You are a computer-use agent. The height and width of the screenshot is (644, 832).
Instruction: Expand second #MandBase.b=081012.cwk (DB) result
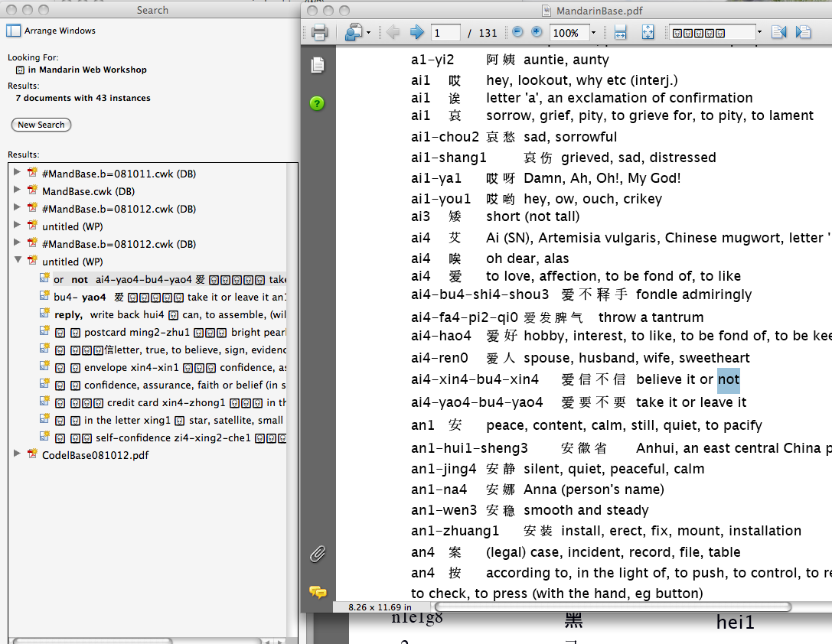click(17, 242)
